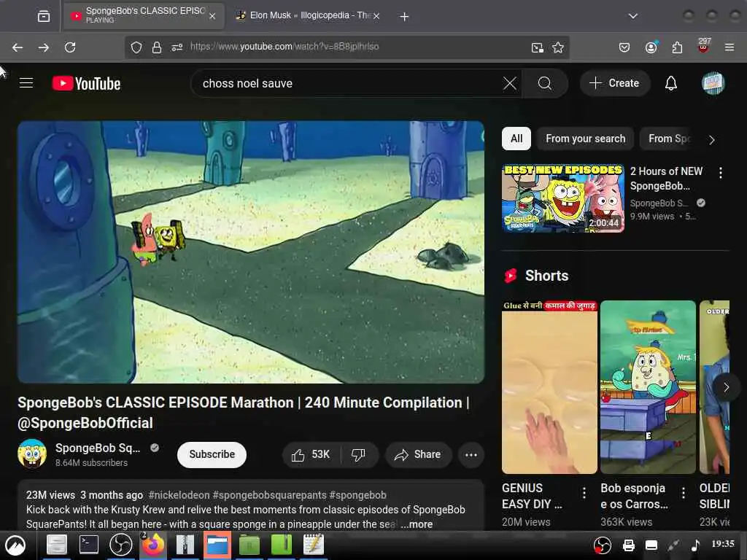View site security padlock info

(x=156, y=47)
